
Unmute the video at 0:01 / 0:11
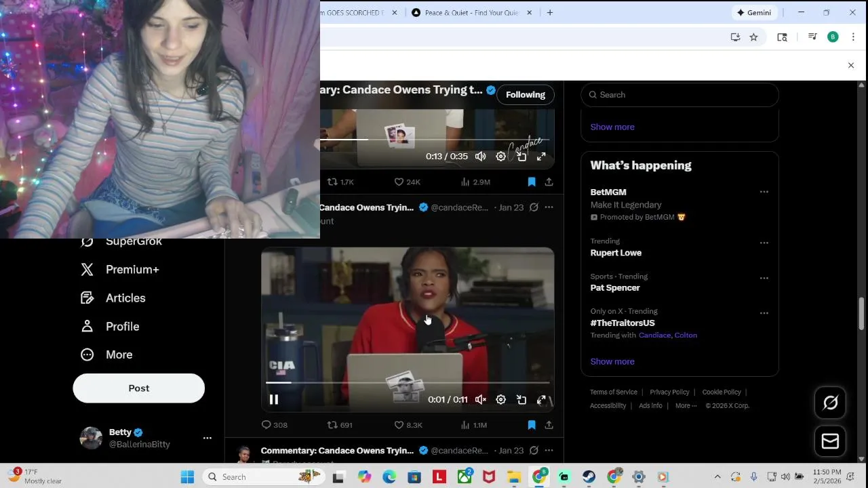coord(481,400)
